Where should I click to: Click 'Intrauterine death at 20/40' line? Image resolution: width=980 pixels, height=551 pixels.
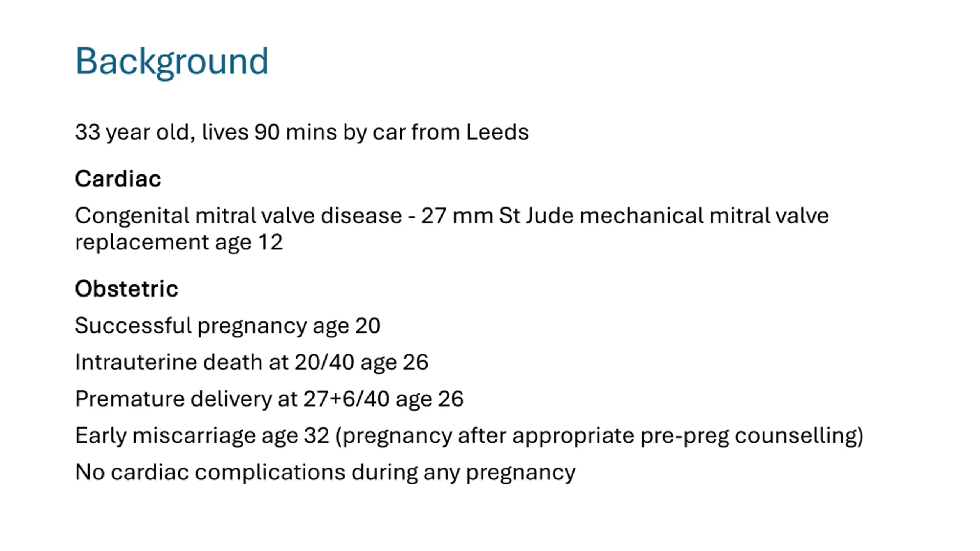point(252,362)
